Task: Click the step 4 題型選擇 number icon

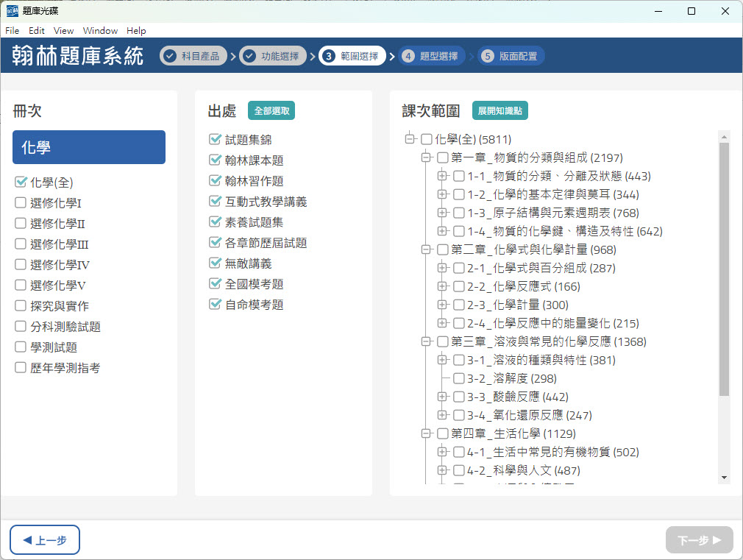Action: (408, 56)
